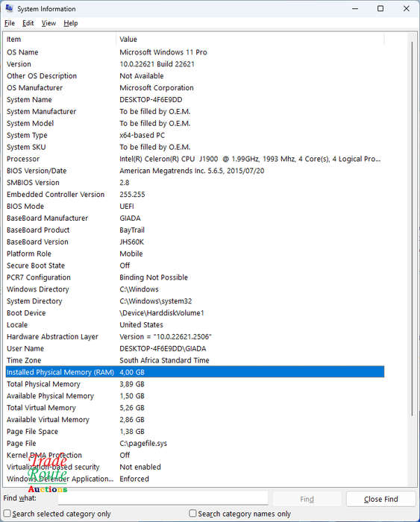The width and height of the screenshot is (420, 522).
Task: Enable Search selected category only checkbox
Action: coord(7,513)
